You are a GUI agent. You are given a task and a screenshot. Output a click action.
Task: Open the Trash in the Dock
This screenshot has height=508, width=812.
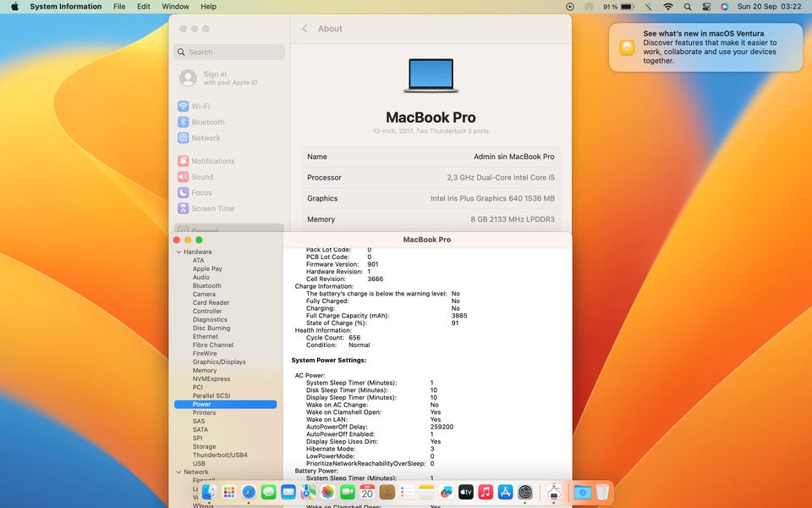601,492
